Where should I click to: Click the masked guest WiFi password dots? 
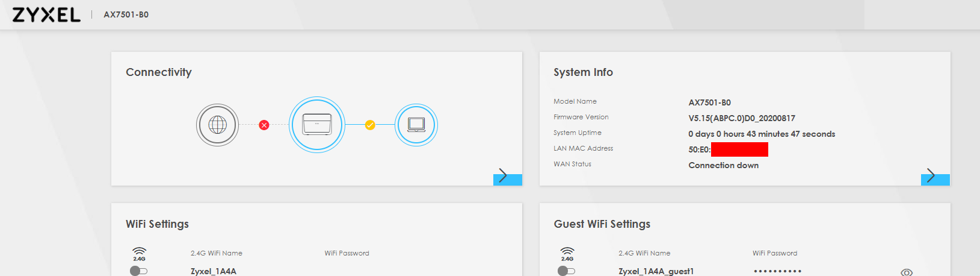777,271
